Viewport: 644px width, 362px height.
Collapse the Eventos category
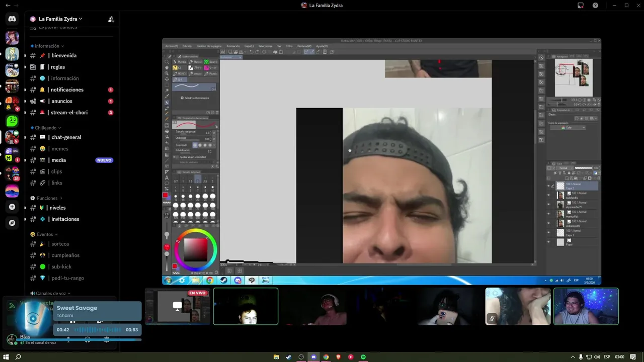(45, 234)
